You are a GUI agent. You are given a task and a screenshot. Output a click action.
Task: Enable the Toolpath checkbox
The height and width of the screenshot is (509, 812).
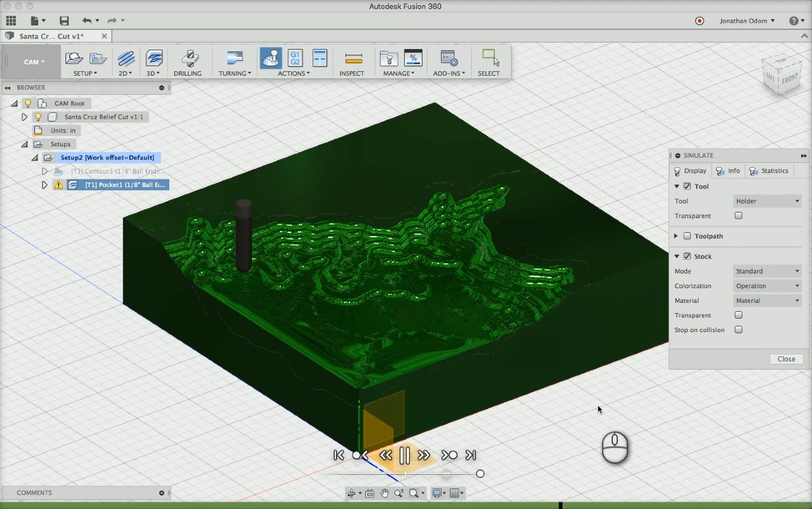[x=687, y=236]
